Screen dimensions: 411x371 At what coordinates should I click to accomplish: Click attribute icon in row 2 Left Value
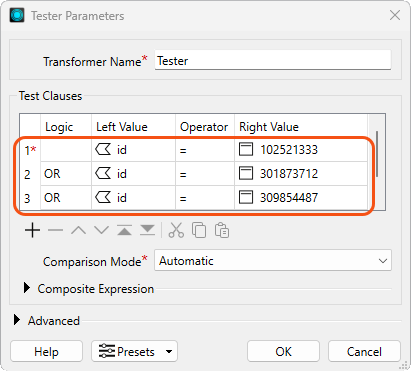pyautogui.click(x=103, y=173)
